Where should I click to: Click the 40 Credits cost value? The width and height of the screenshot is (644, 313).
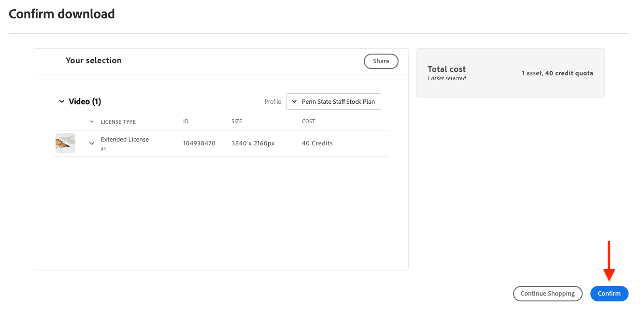[317, 143]
